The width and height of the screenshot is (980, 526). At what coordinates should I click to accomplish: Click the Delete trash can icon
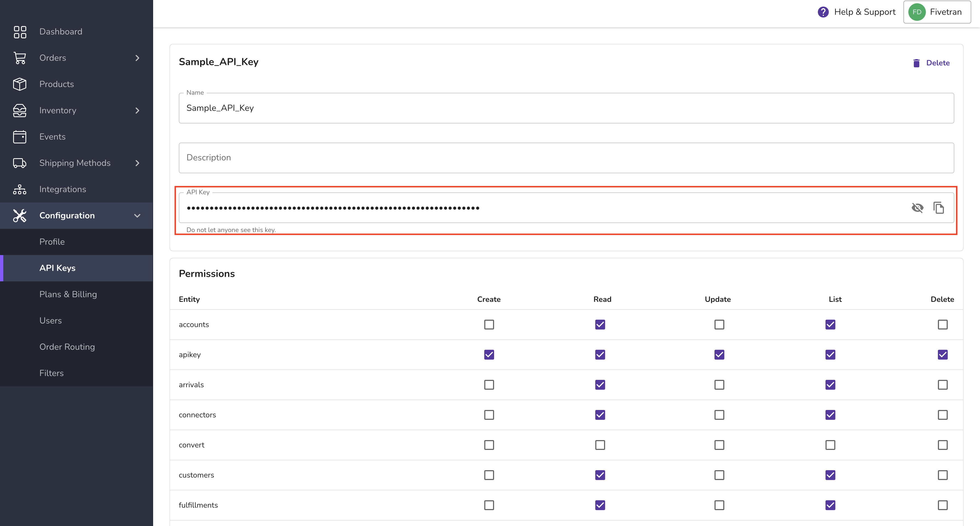917,63
